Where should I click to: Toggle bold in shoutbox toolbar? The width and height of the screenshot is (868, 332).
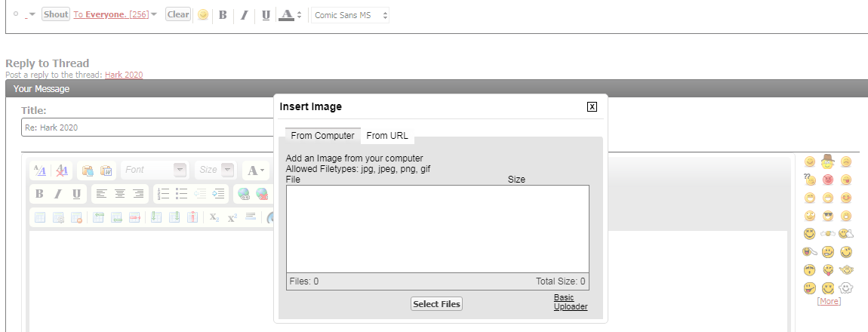[x=223, y=15]
